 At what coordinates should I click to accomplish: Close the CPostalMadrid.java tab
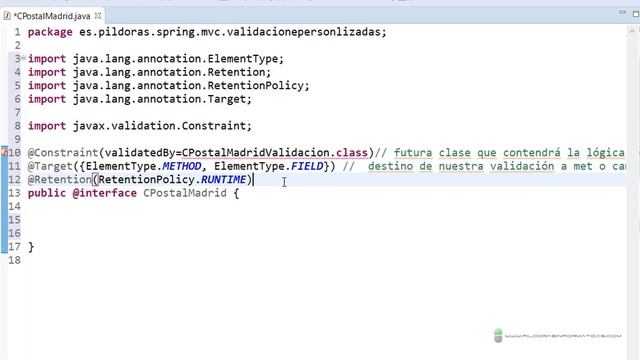coord(98,16)
